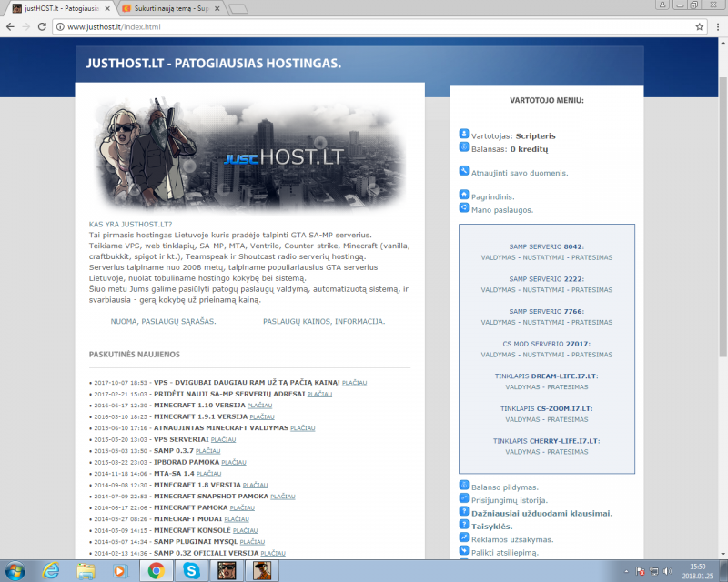Open Skype from the Windows taskbar

click(x=191, y=570)
